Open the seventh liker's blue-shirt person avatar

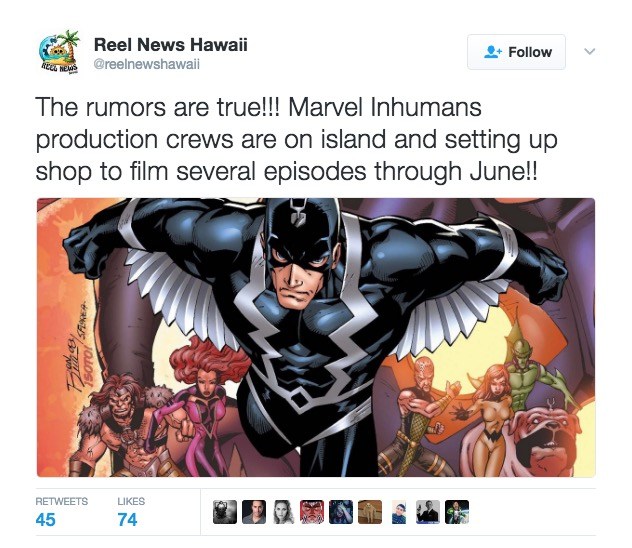click(399, 512)
